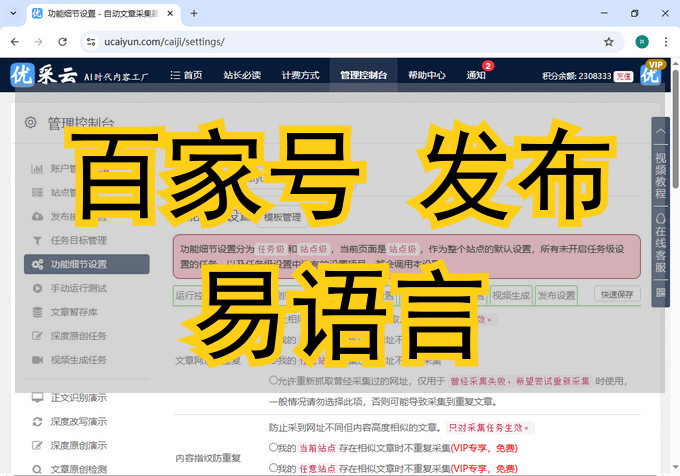
Task: Open the tab search chevron in Chrome
Action: [13, 13]
